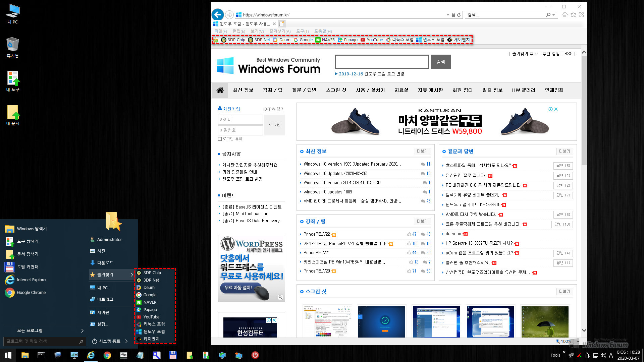The height and width of the screenshot is (362, 644).
Task: Open File Explorer on taskbar
Action: click(x=25, y=355)
